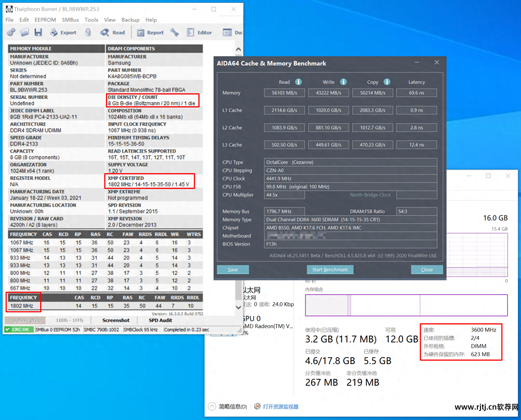Click the 667 MHz timing row
521x420 pixels.
pyautogui.click(x=105, y=288)
